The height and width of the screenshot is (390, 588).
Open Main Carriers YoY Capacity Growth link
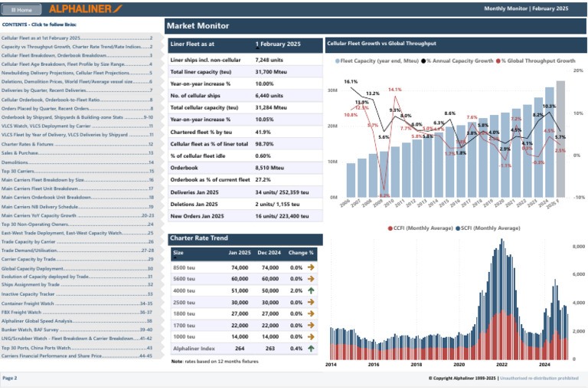(77, 215)
